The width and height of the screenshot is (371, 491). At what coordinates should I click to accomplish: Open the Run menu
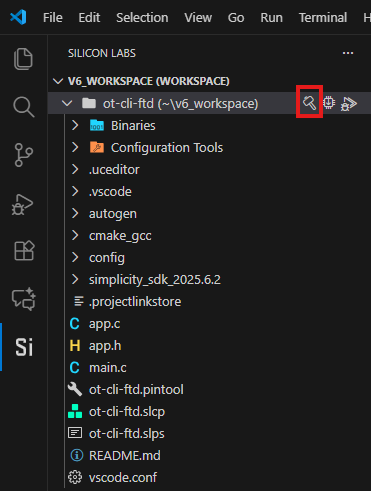pyautogui.click(x=271, y=17)
